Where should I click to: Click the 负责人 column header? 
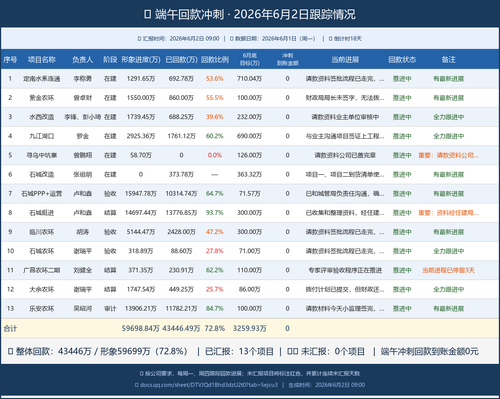82,60
